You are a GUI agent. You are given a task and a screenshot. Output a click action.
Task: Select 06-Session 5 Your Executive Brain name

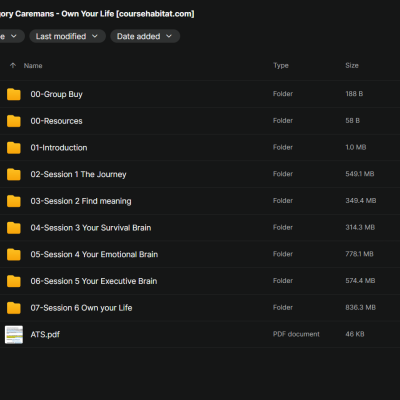94,281
